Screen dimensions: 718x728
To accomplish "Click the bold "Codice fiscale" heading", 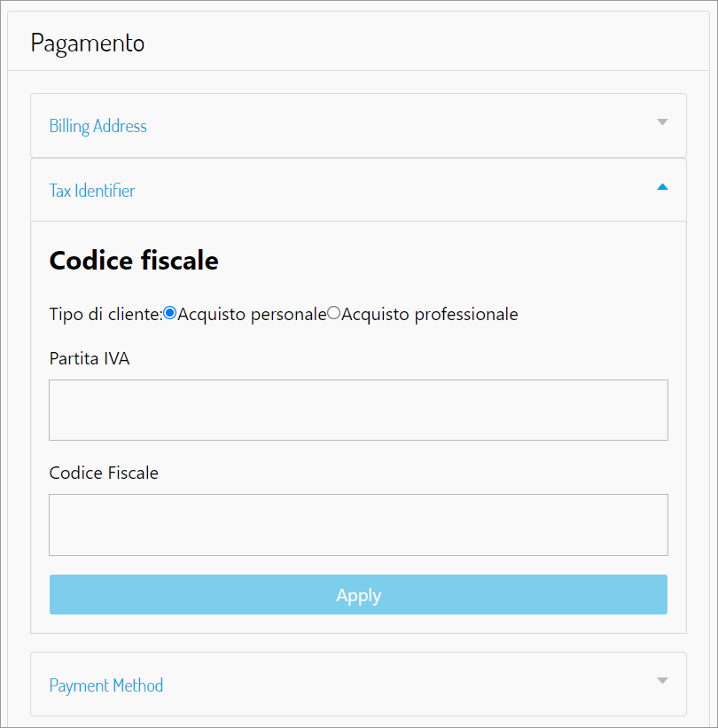I will pos(134,261).
